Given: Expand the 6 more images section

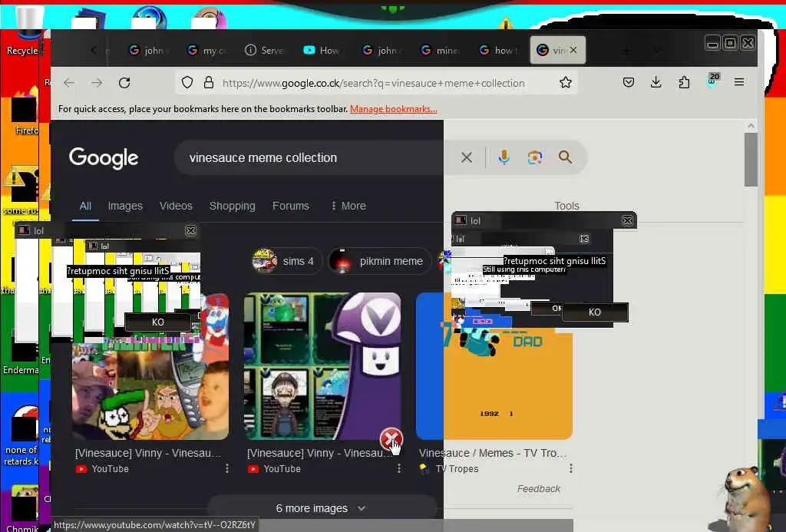Looking at the screenshot, I should coord(322,508).
